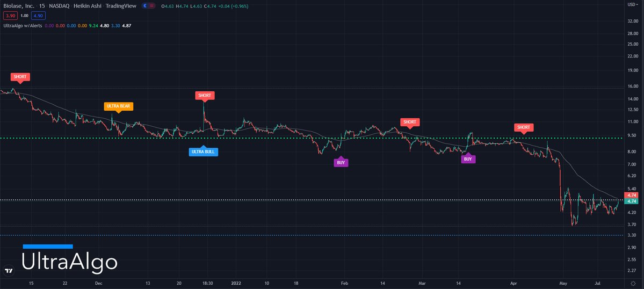644x289 pixels.
Task: Click the 4.87 indicator legend value
Action: pos(127,25)
